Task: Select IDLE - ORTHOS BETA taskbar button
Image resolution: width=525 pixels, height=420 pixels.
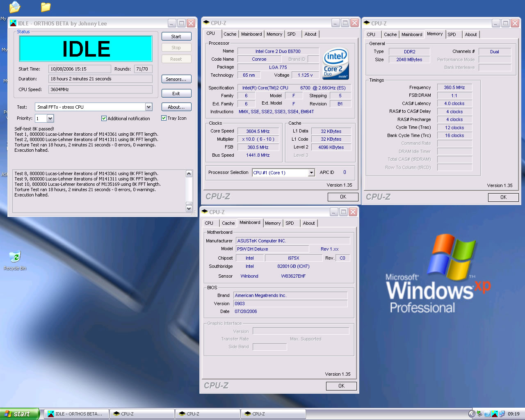Action: coord(76,414)
